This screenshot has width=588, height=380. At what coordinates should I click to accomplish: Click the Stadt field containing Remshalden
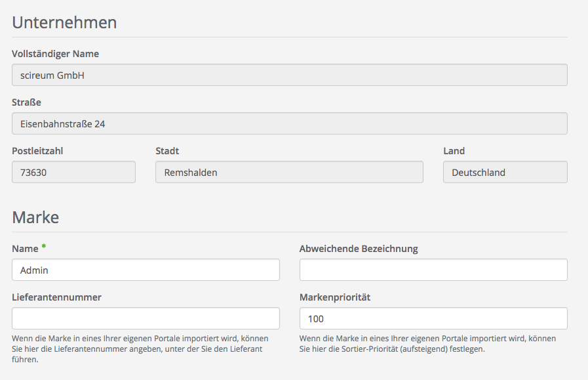pyautogui.click(x=289, y=172)
